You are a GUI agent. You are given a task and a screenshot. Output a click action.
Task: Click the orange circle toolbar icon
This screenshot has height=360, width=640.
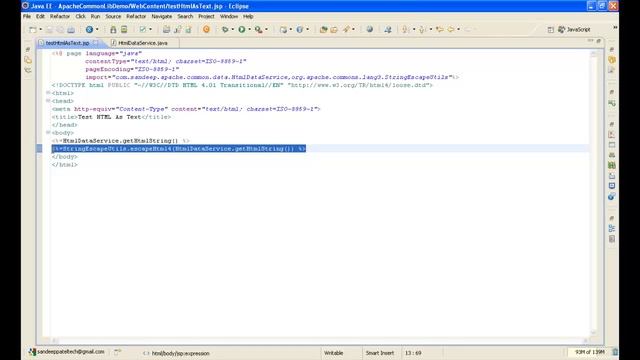207,29
